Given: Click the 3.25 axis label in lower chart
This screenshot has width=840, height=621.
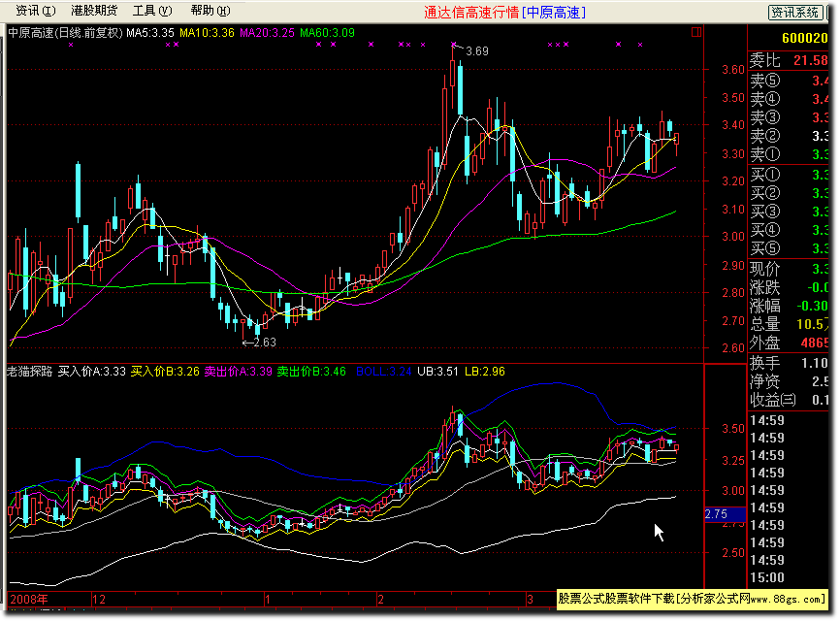Looking at the screenshot, I should tap(733, 460).
